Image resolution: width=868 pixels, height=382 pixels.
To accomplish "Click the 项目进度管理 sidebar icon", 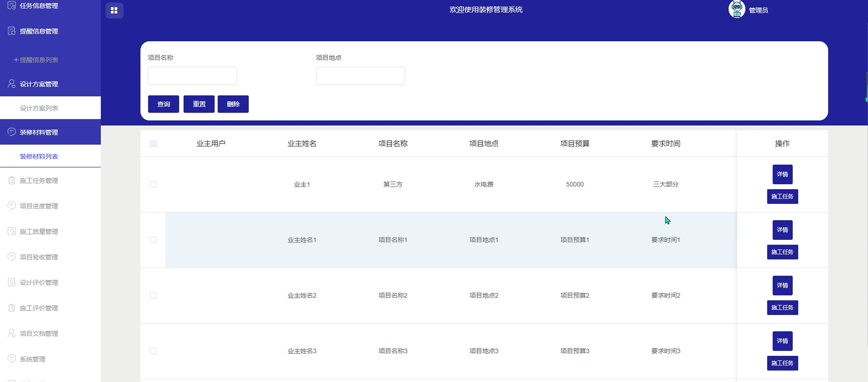I will point(11,206).
